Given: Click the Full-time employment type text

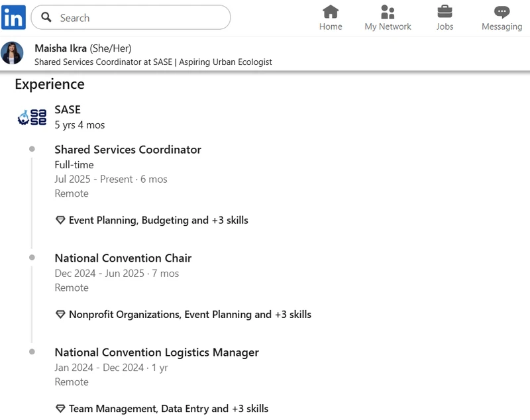Looking at the screenshot, I should [74, 165].
